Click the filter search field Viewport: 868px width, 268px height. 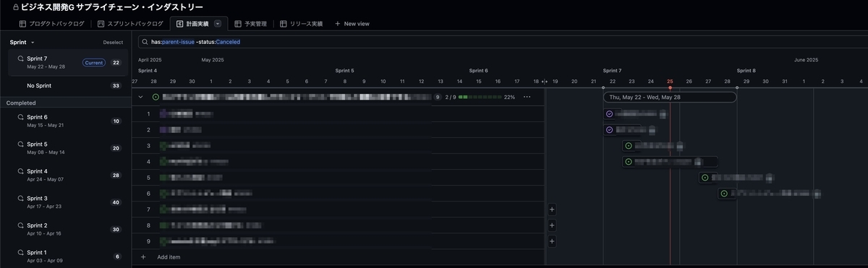coord(503,42)
